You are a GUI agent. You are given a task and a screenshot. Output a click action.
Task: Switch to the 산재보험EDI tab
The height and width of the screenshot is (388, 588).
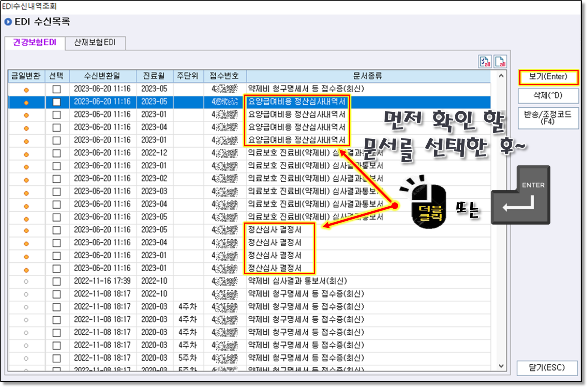click(x=95, y=42)
